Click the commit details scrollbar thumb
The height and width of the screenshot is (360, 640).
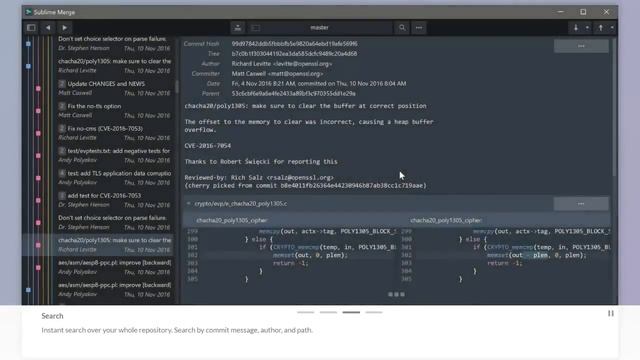pyautogui.click(x=614, y=108)
